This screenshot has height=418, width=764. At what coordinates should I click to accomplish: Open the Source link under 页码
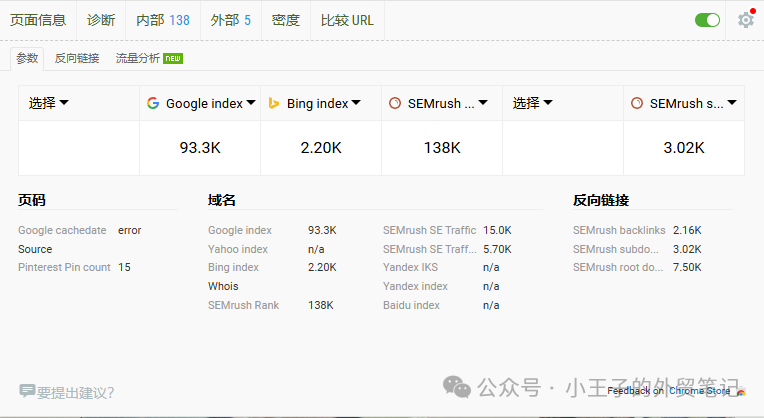(35, 249)
